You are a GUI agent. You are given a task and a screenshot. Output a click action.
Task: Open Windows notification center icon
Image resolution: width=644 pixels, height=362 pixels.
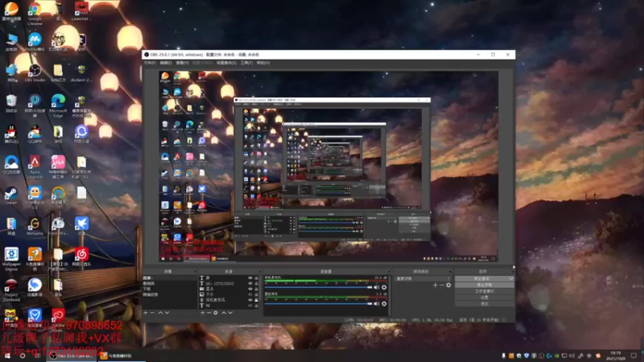tap(634, 356)
